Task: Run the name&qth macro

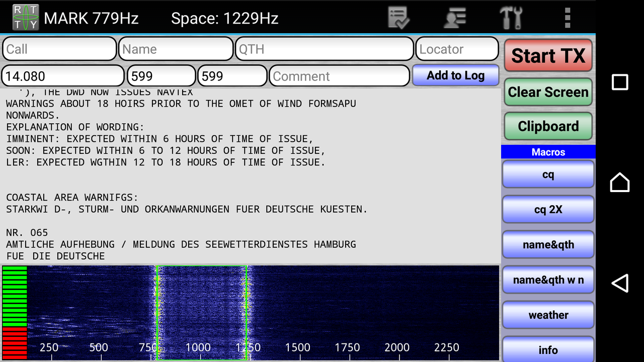Action: (x=548, y=245)
